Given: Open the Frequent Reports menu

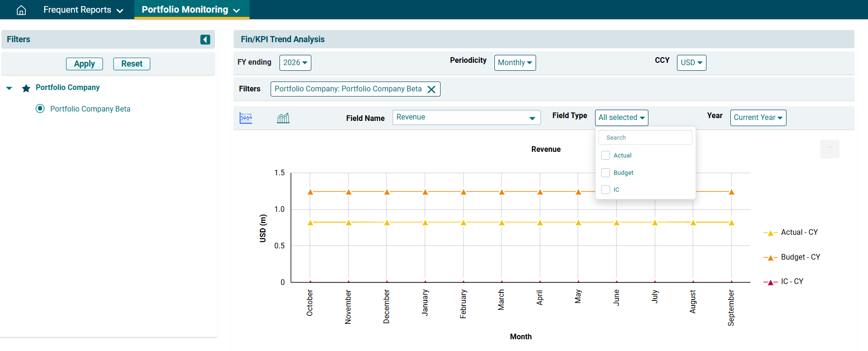Looking at the screenshot, I should coord(83,10).
